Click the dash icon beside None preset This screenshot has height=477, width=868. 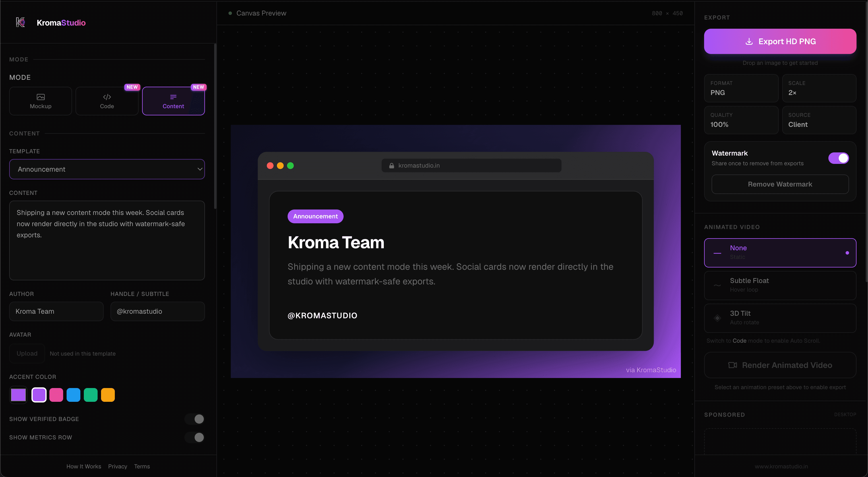click(717, 253)
